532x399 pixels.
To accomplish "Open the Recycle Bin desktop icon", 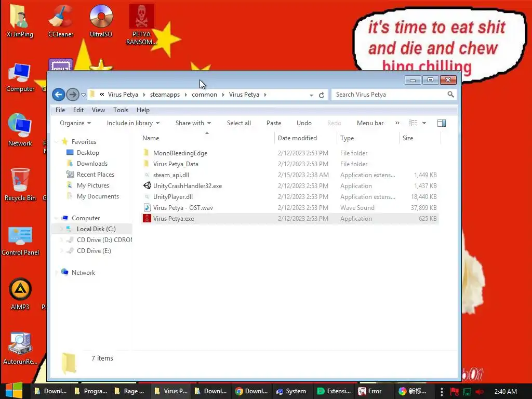I will point(20,184).
